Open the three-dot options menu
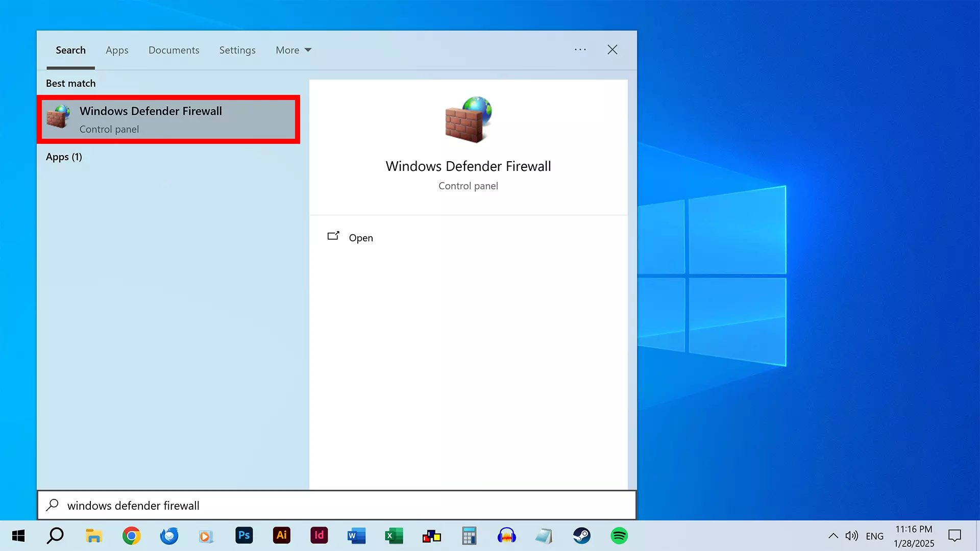Viewport: 980px width, 551px height. (x=580, y=49)
